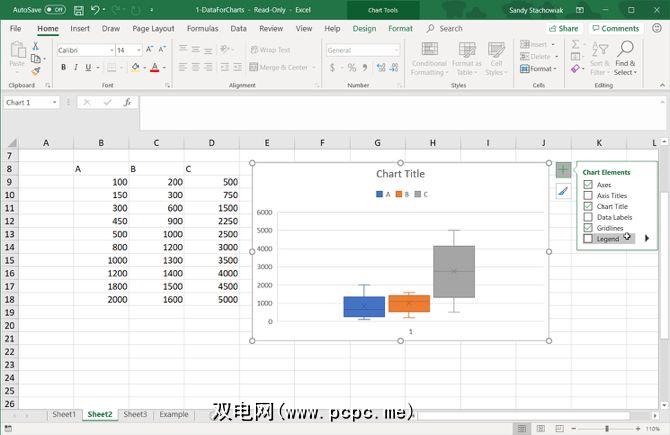Open the font name Calibri dropdown
The width and height of the screenshot is (670, 435).
click(x=112, y=50)
